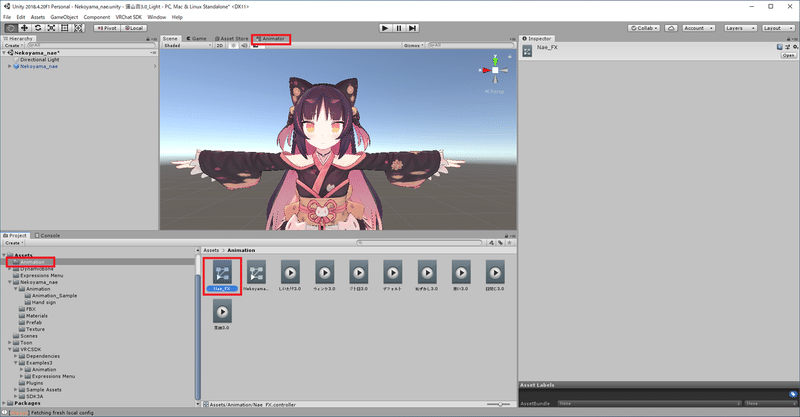Open the GameObject menu

(x=64, y=17)
